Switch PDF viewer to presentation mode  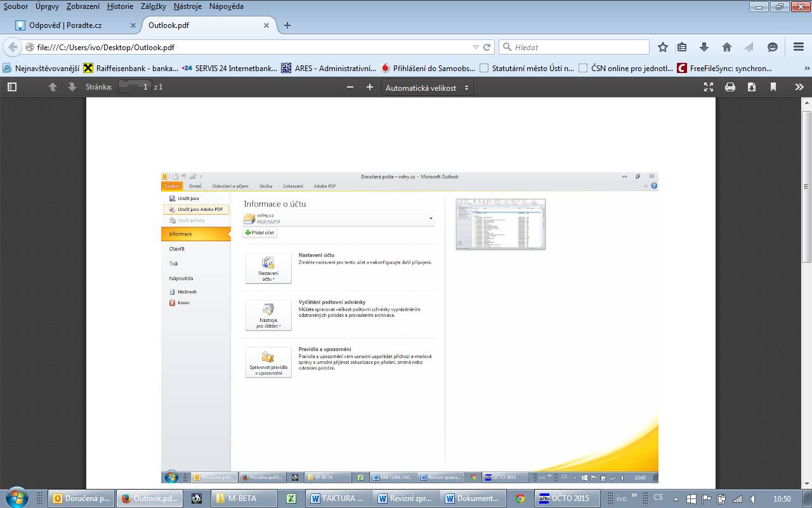pyautogui.click(x=709, y=87)
